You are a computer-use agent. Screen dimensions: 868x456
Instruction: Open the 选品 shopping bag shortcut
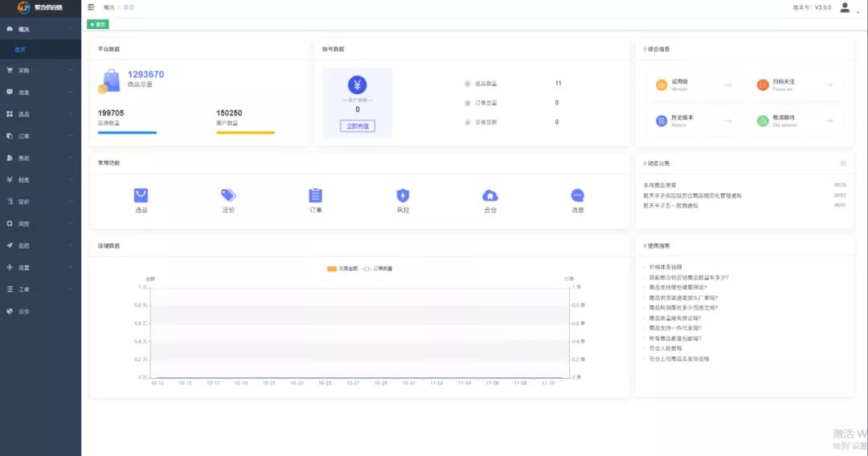coord(141,200)
